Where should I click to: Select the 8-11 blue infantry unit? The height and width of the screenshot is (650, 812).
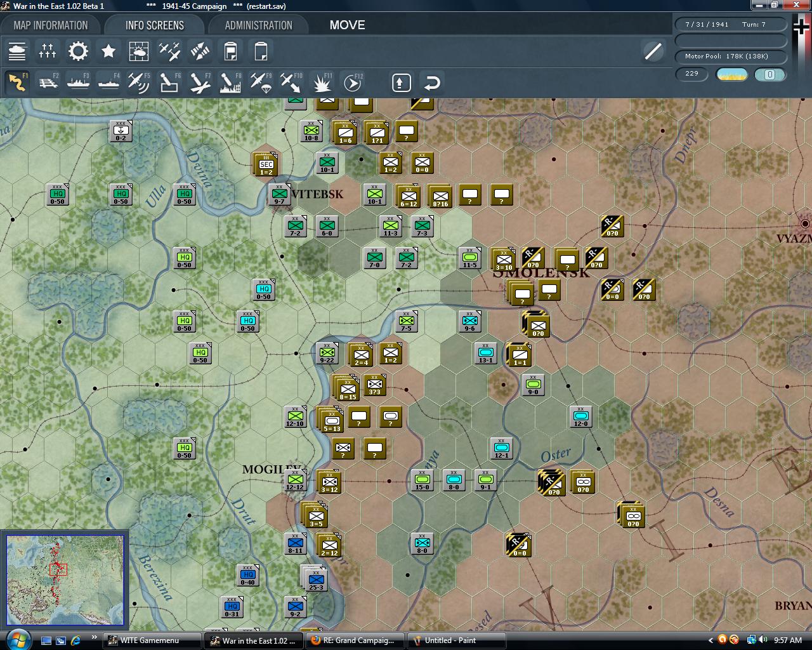pyautogui.click(x=295, y=543)
